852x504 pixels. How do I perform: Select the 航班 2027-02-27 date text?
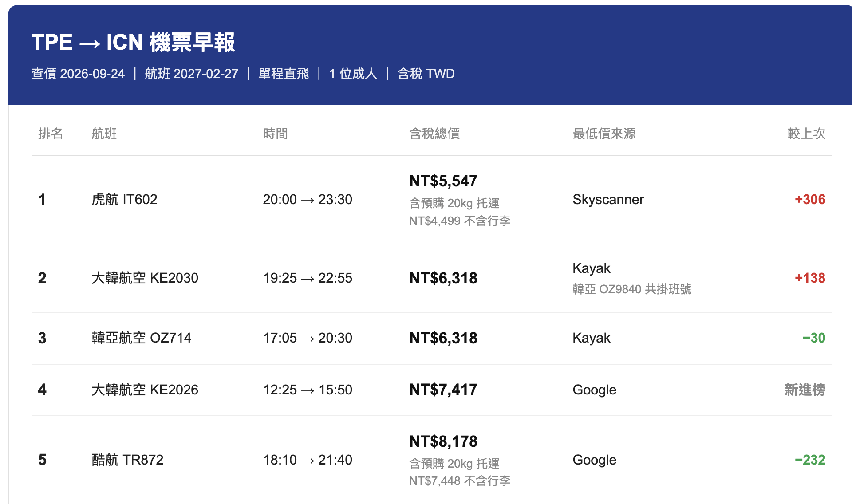[x=192, y=74]
